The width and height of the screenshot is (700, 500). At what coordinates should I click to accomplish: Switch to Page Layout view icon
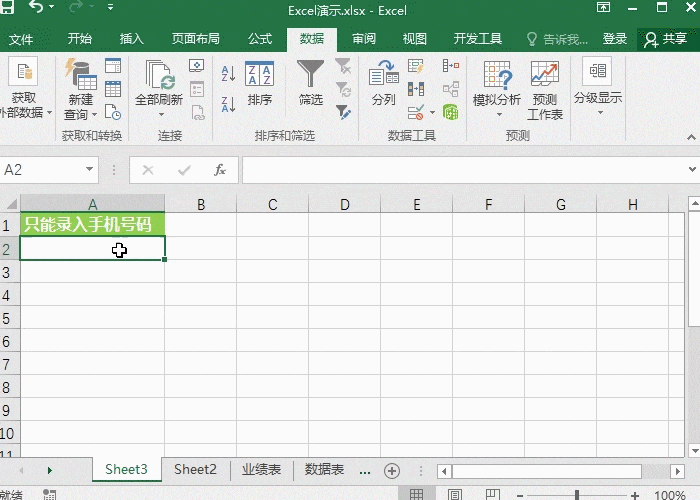point(454,494)
